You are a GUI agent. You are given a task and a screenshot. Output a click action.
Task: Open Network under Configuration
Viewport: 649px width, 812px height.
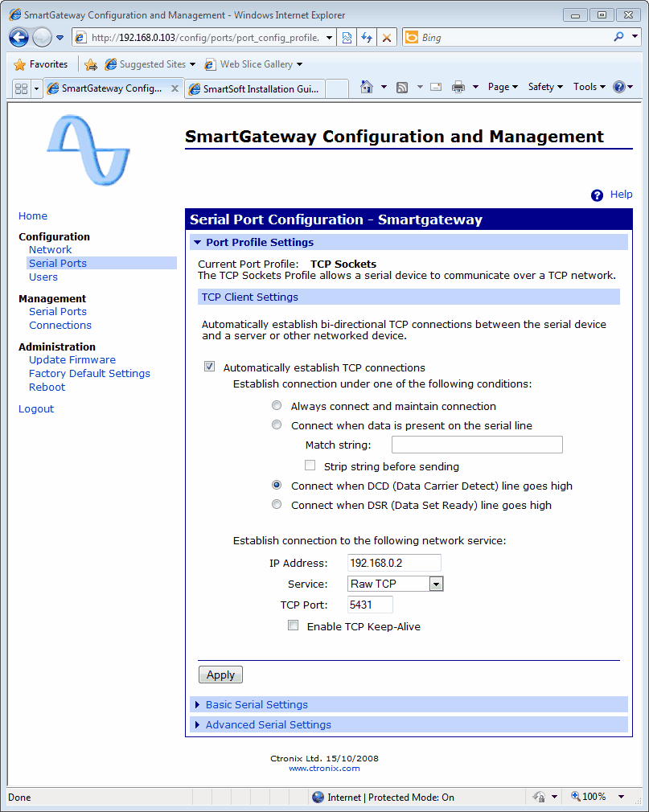click(x=50, y=249)
